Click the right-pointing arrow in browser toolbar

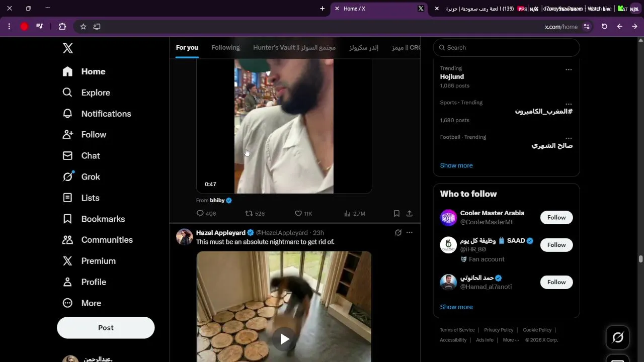coord(634,27)
